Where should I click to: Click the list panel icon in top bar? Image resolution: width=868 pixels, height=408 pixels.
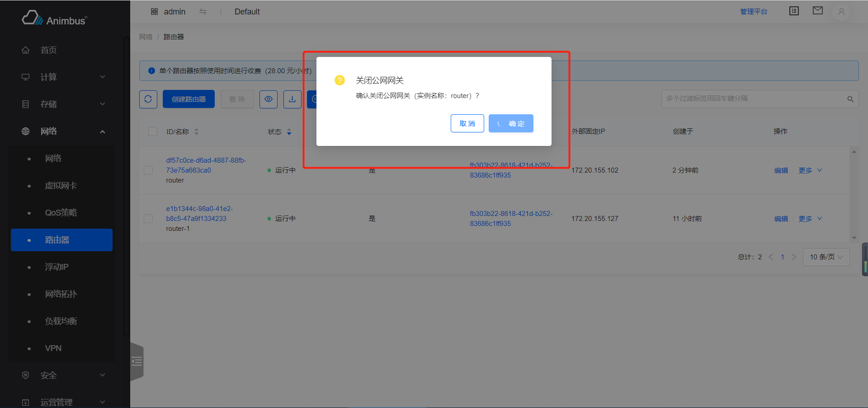click(793, 10)
